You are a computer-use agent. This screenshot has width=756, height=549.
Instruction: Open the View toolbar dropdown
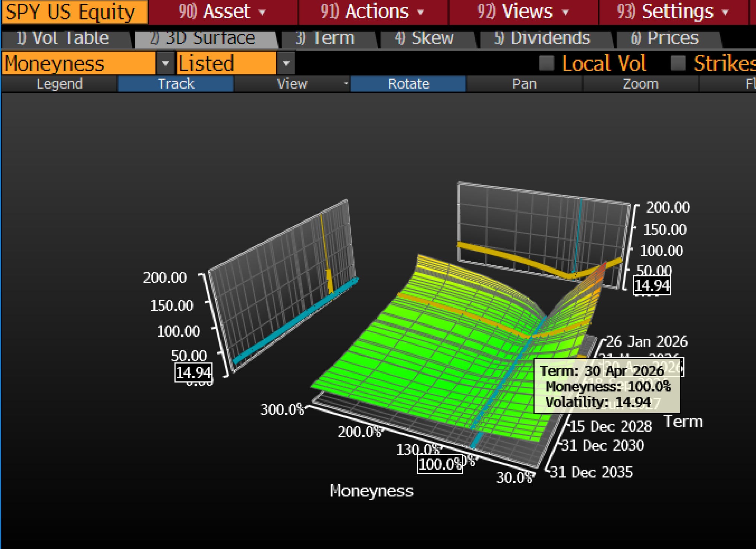click(292, 84)
